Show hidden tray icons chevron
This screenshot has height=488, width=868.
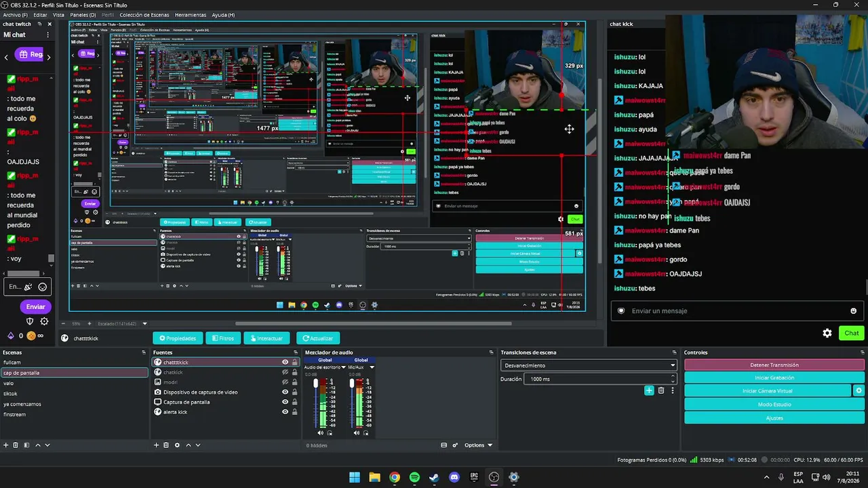pos(767,477)
